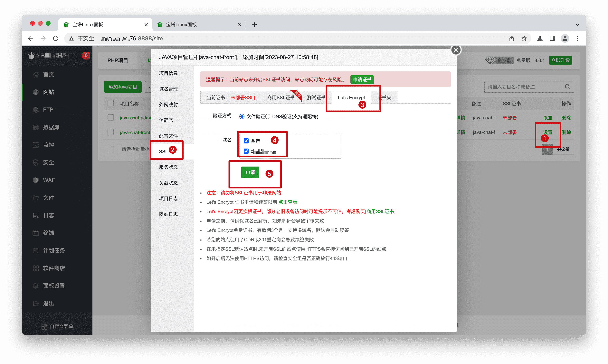Screen dimensions: 608x364
Task: Expand the tab search chevron
Action: 577,24
